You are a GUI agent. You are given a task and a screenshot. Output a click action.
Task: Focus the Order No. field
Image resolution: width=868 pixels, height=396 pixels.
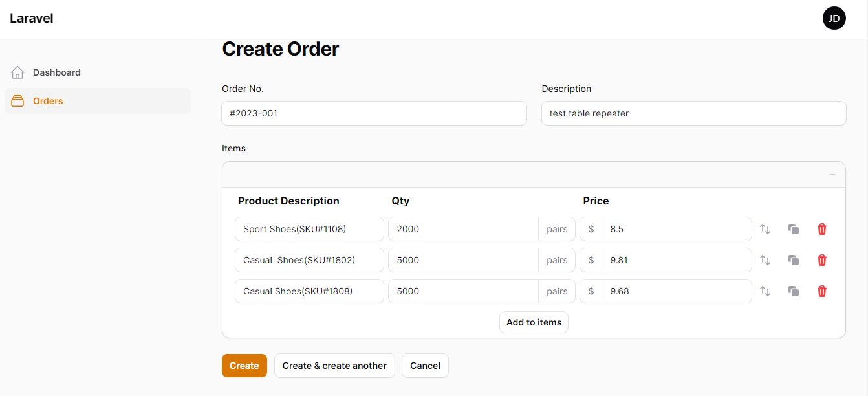[x=374, y=113]
